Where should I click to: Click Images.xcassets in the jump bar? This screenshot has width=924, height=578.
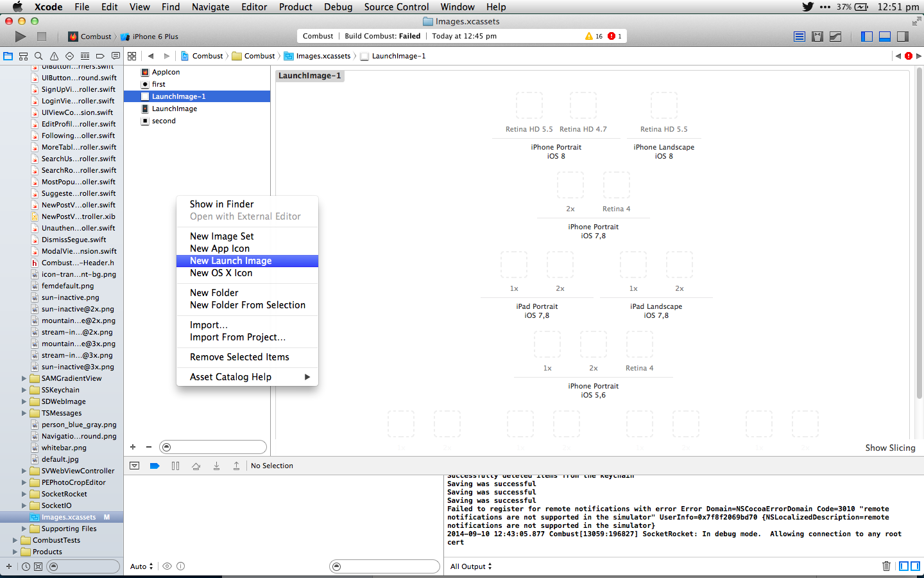318,56
